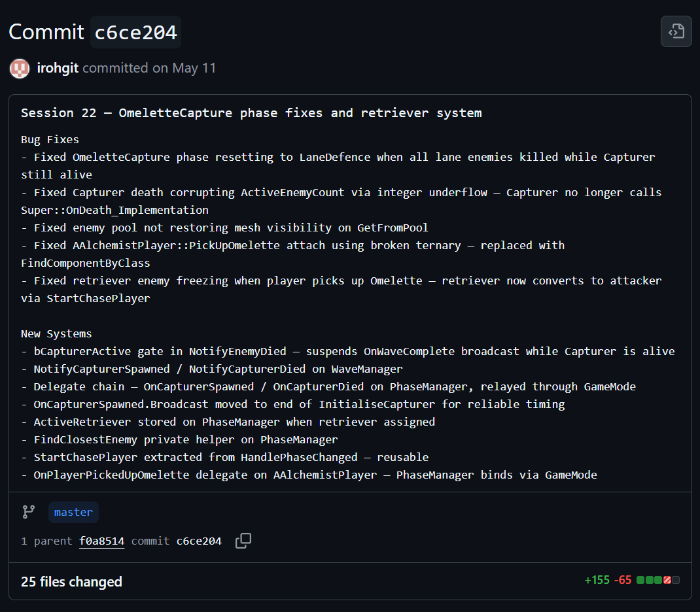
Task: Click the red striped diffstat block
Action: coord(667,580)
